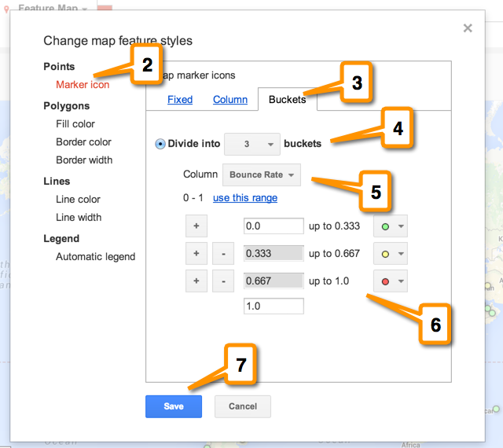Click the 1.0 upper bound input field

click(274, 307)
